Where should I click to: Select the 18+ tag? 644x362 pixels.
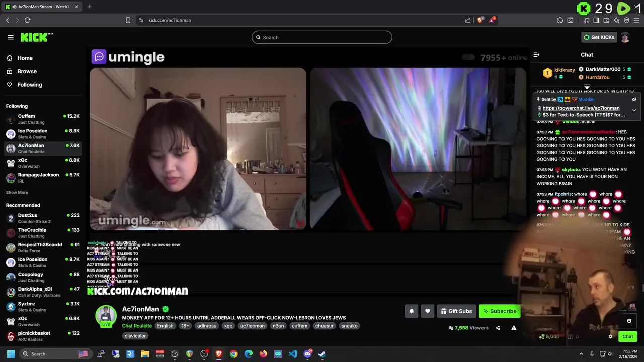(x=185, y=326)
